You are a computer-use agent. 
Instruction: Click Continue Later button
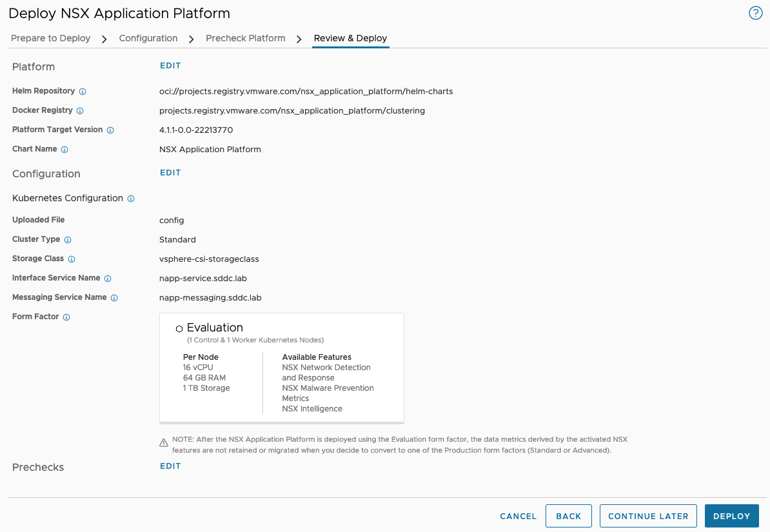[x=648, y=516]
